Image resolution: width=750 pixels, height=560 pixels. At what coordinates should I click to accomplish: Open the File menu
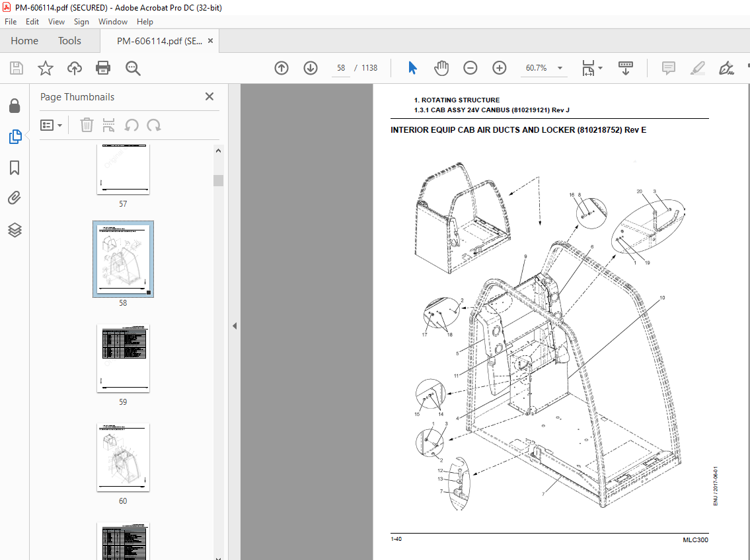coord(11,22)
